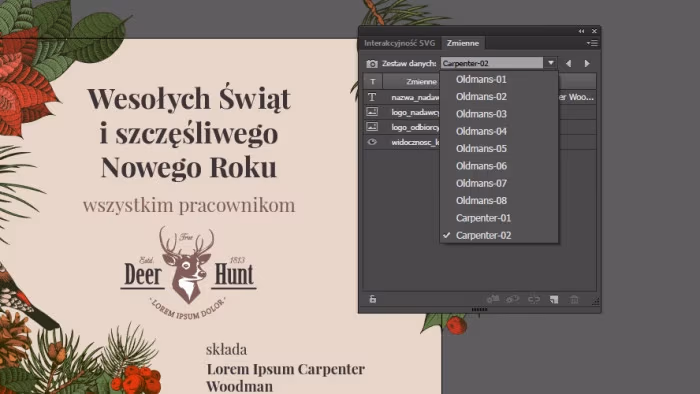Click the wszystkim pracownikom text line
The width and height of the screenshot is (700, 394).
click(189, 205)
